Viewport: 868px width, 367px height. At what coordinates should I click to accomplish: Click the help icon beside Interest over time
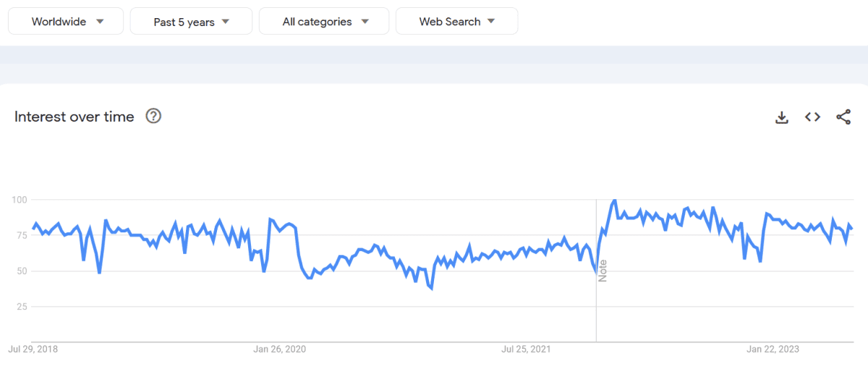click(x=153, y=116)
